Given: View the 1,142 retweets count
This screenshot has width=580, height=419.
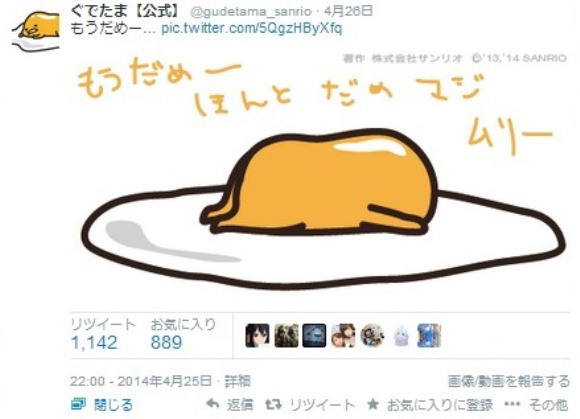Looking at the screenshot, I should [x=94, y=342].
